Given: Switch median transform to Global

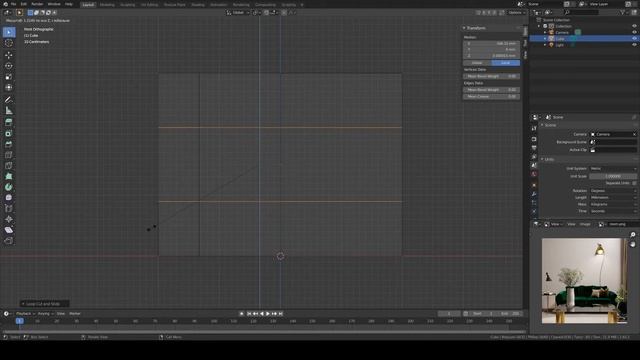Looking at the screenshot, I should pyautogui.click(x=477, y=63).
